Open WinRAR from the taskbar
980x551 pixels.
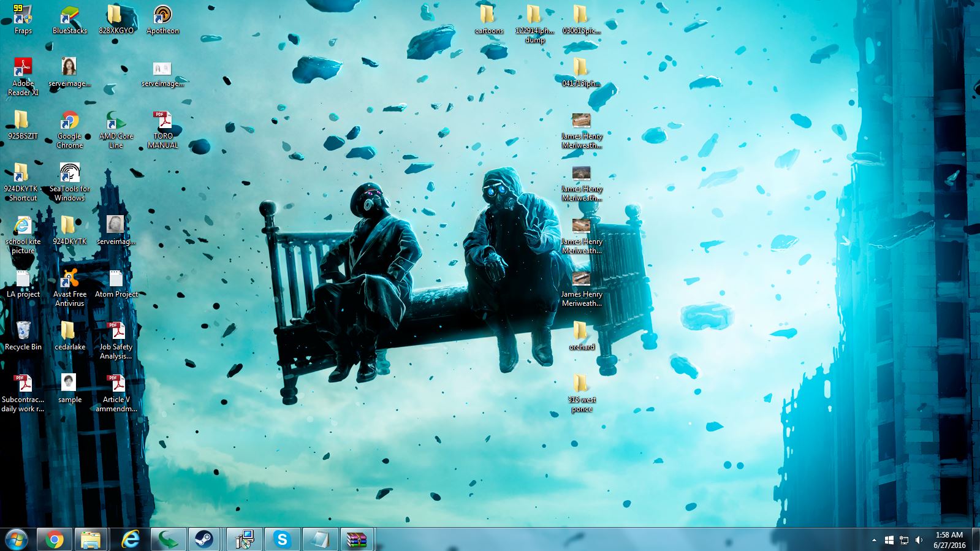357,539
